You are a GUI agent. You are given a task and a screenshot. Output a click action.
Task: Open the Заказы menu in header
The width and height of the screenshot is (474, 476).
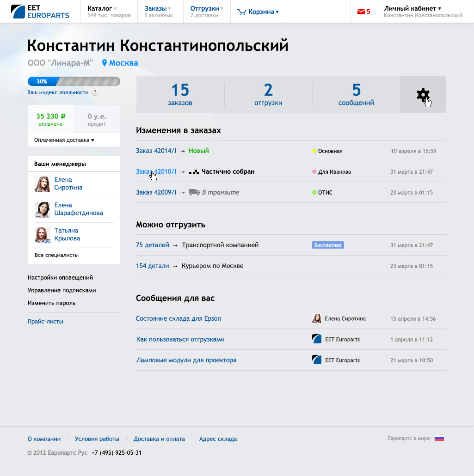[x=157, y=8]
